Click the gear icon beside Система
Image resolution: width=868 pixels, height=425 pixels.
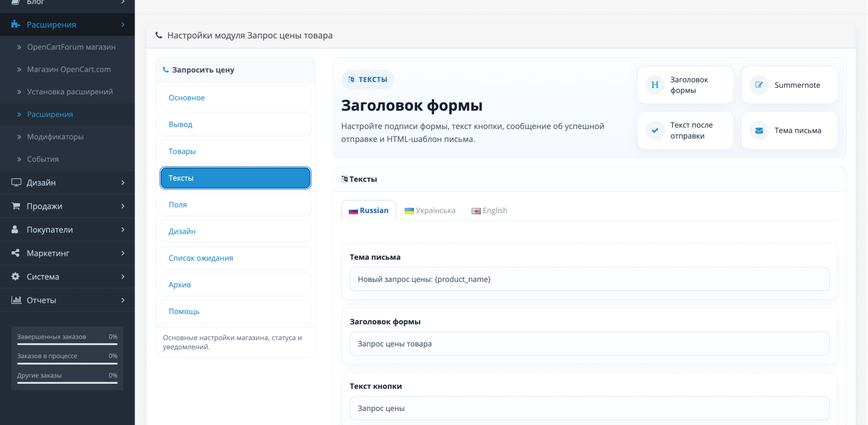(16, 276)
